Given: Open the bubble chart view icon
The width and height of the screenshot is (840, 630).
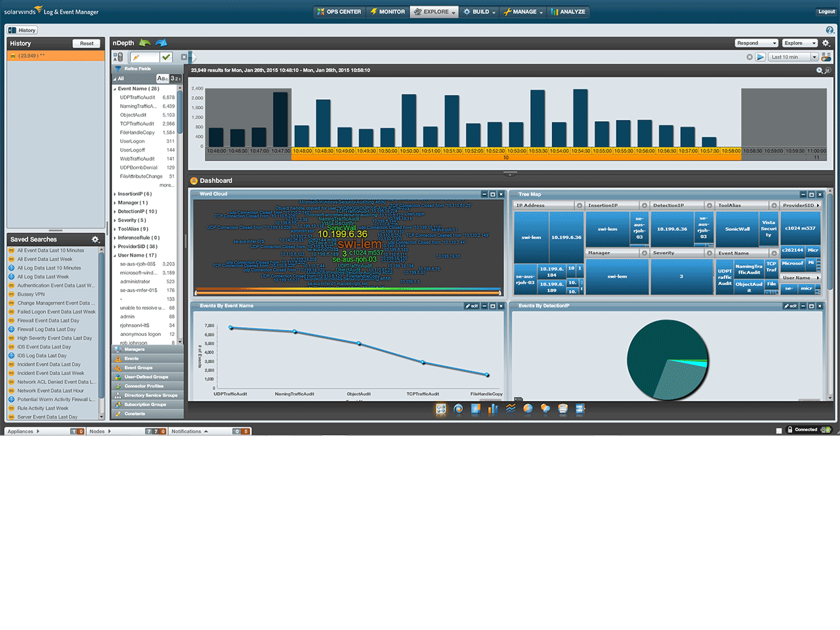Looking at the screenshot, I should coord(545,409).
